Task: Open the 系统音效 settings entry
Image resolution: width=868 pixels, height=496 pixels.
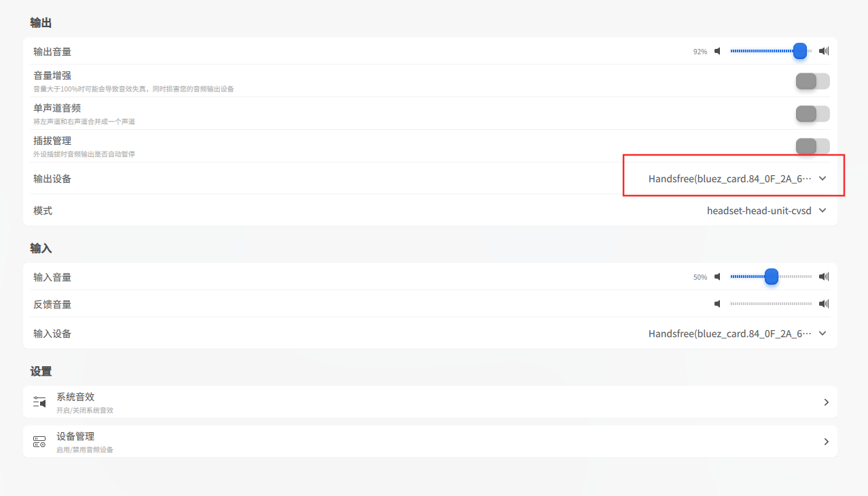Action: coord(430,402)
